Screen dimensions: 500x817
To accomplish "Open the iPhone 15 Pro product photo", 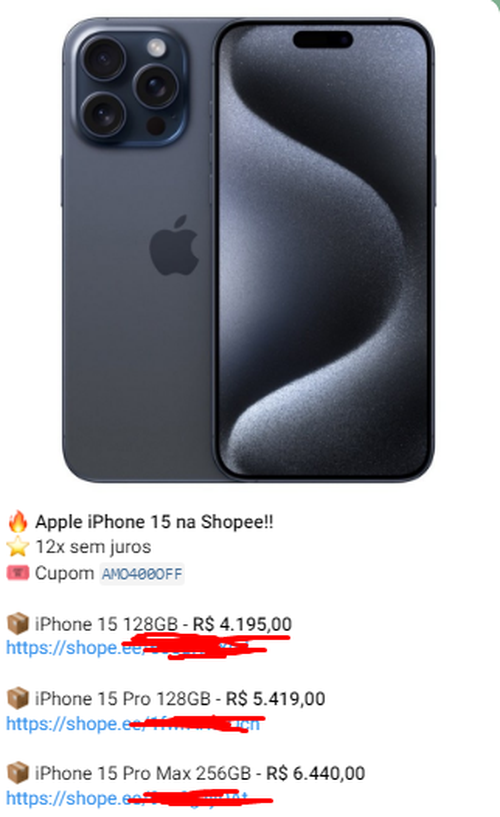I will tap(248, 250).
